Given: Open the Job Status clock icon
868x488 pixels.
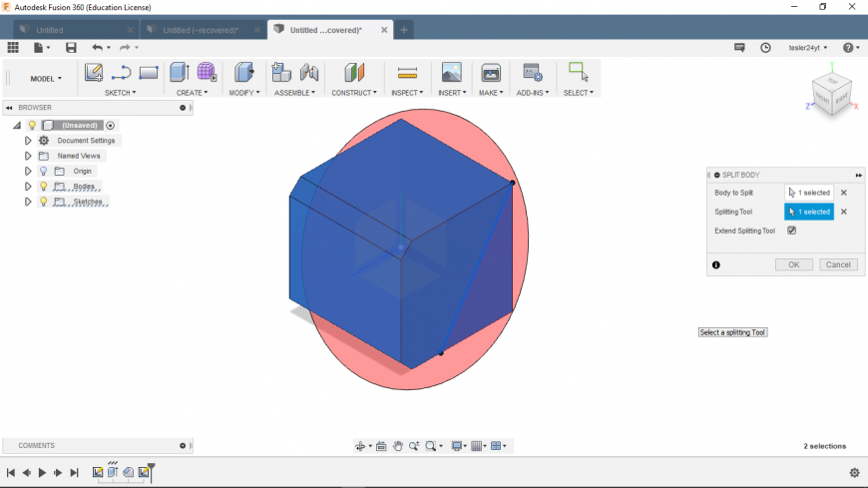Looking at the screenshot, I should pyautogui.click(x=765, y=47).
